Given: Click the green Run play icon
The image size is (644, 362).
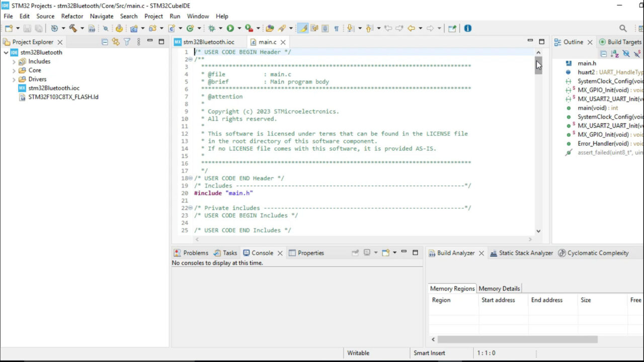Looking at the screenshot, I should click(x=230, y=29).
